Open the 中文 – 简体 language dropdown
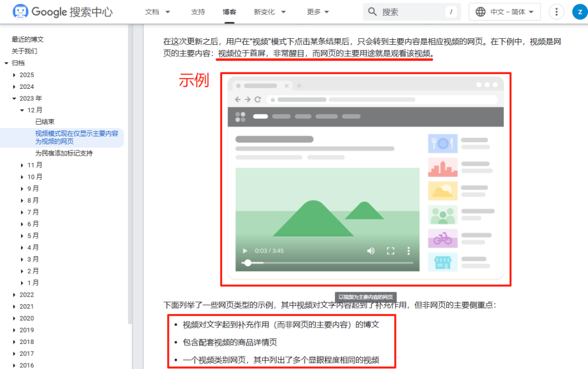The width and height of the screenshot is (588, 369). coord(505,11)
